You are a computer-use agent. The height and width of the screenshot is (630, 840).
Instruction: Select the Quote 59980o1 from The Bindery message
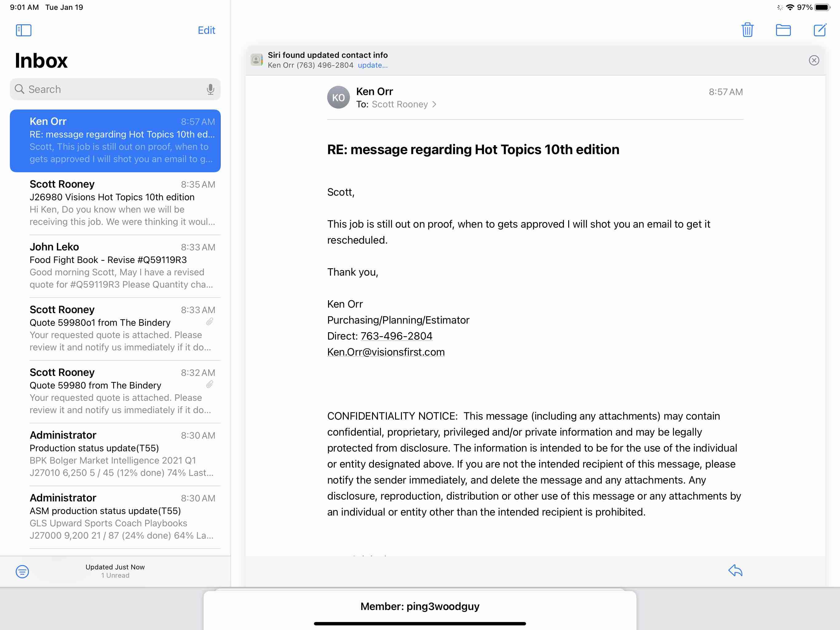[121, 328]
